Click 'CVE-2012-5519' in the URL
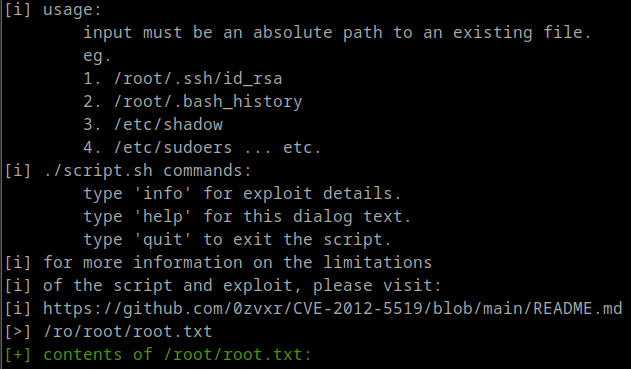The image size is (631, 369). pos(357,309)
